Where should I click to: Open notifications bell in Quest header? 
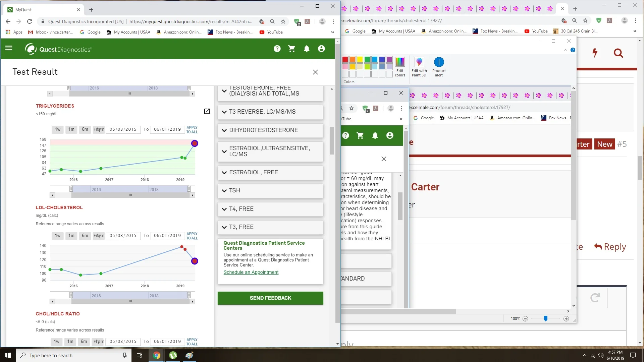[x=307, y=49]
